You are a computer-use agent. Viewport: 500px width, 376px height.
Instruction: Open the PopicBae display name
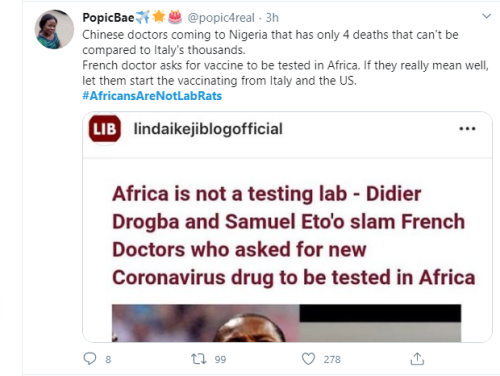point(108,18)
